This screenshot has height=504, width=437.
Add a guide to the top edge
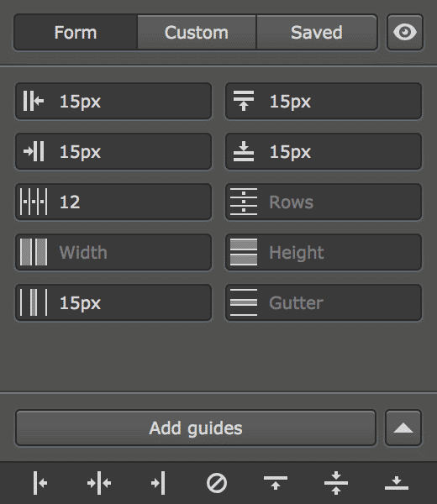(276, 483)
